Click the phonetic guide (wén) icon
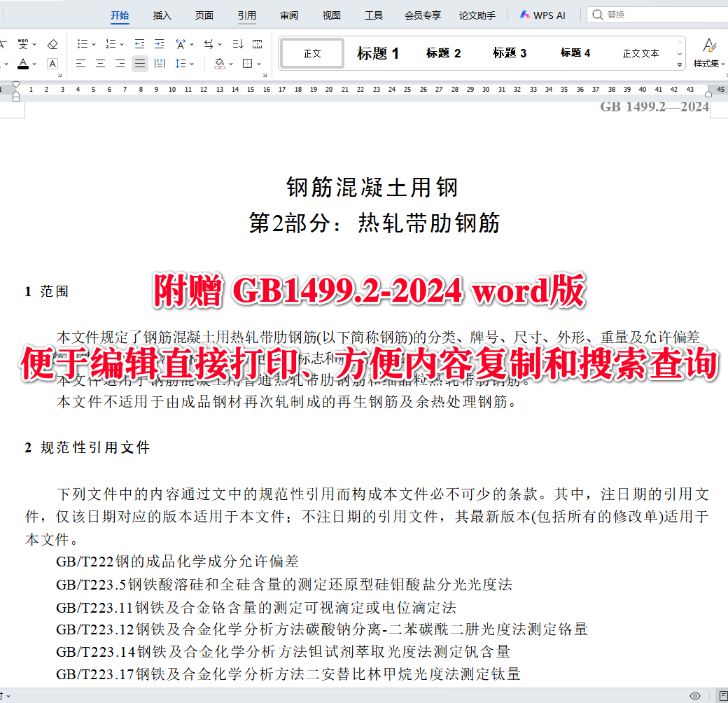The height and width of the screenshot is (703, 728). click(22, 44)
